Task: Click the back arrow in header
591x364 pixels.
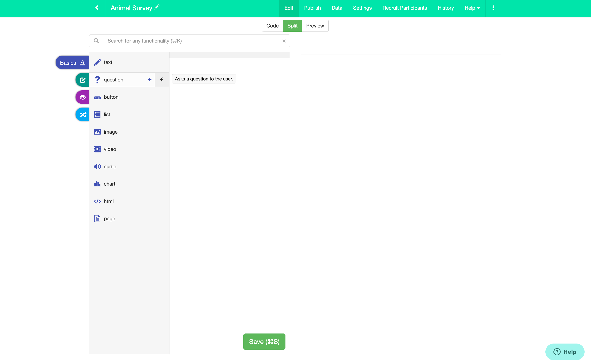Action: pyautogui.click(x=97, y=8)
